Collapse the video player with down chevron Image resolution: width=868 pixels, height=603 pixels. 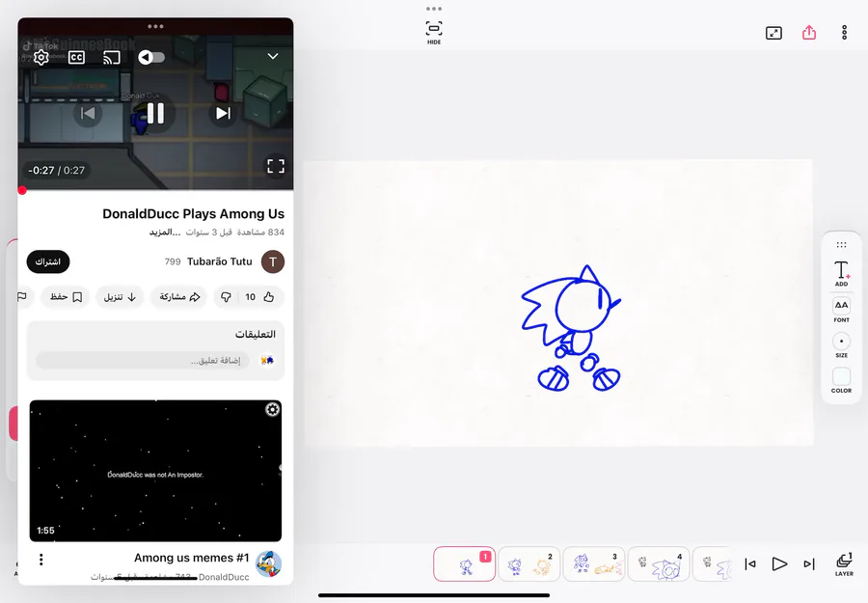pyautogui.click(x=273, y=56)
